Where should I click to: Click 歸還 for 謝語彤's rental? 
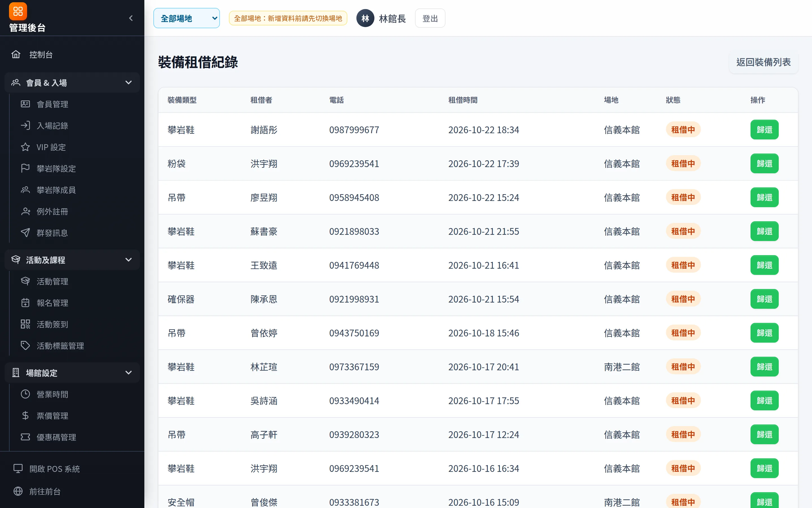tap(764, 130)
